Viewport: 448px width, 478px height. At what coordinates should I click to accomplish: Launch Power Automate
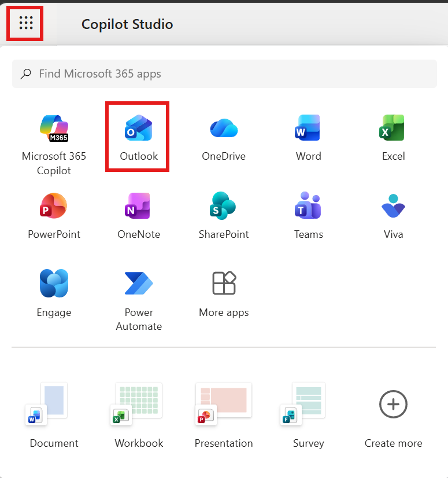(x=139, y=300)
